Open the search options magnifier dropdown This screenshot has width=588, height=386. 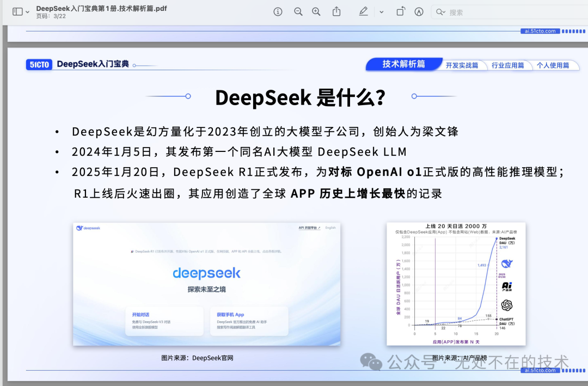coord(440,13)
